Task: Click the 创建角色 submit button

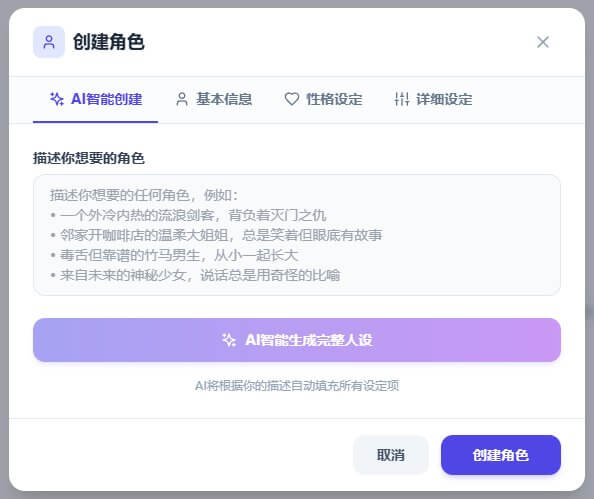Action: click(x=501, y=455)
